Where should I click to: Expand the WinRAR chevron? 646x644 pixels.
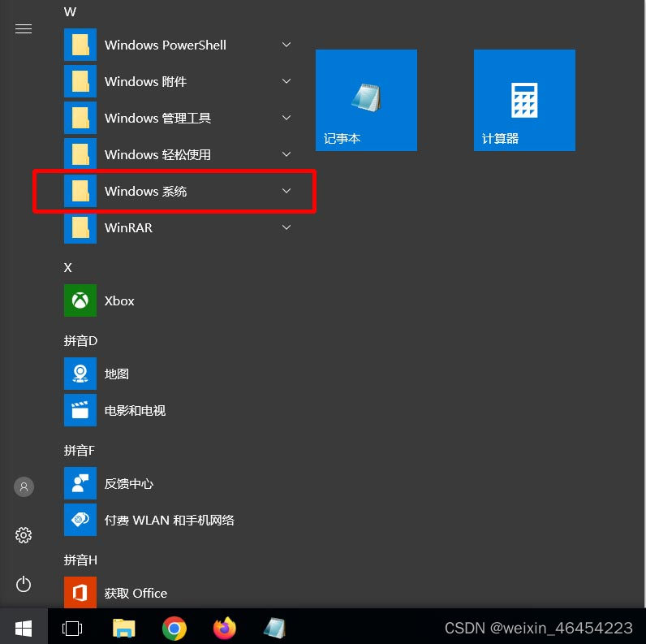coord(286,227)
